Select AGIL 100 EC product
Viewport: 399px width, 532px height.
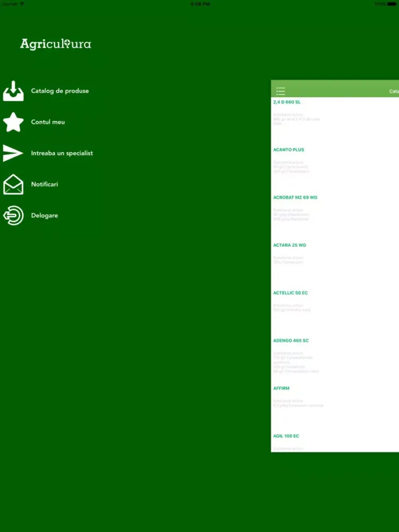[286, 436]
